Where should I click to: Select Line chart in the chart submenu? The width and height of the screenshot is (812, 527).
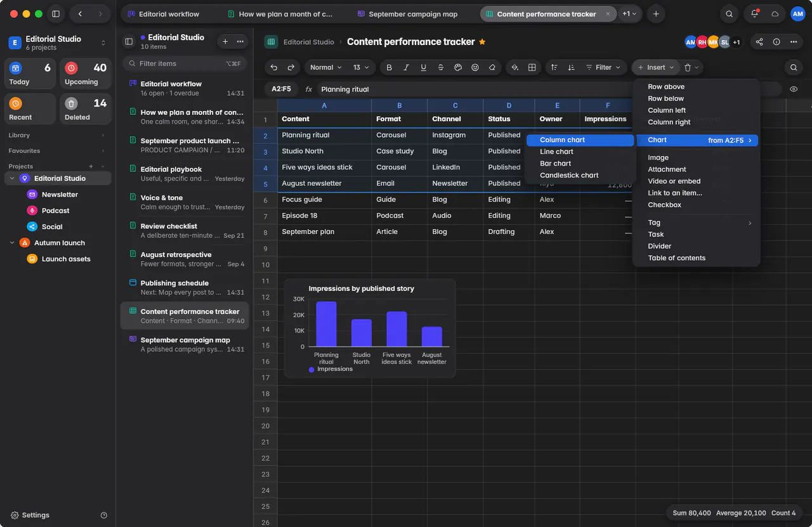pos(580,152)
